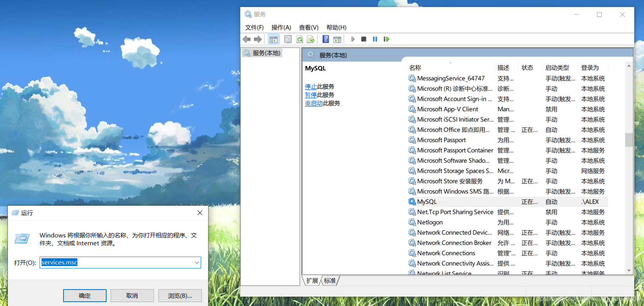Click the Run dialog title icon
This screenshot has height=306, width=644.
point(15,213)
